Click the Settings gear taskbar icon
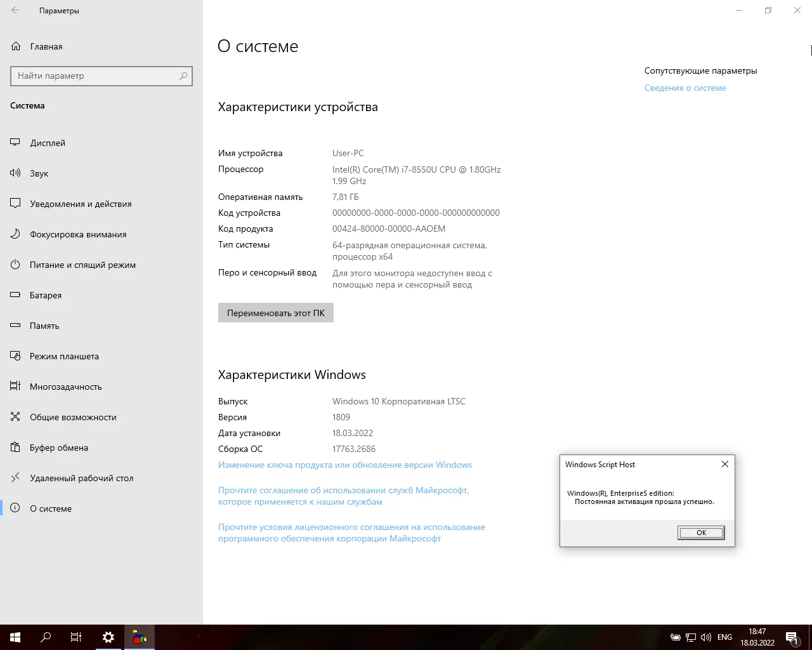Viewport: 812px width, 650px height. 108,637
